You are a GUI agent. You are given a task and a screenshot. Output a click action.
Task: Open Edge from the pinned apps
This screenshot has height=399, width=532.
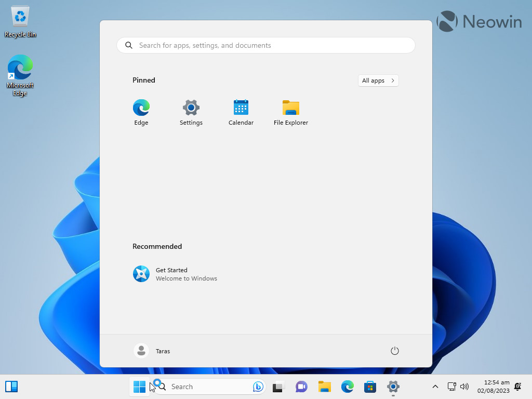(x=141, y=112)
